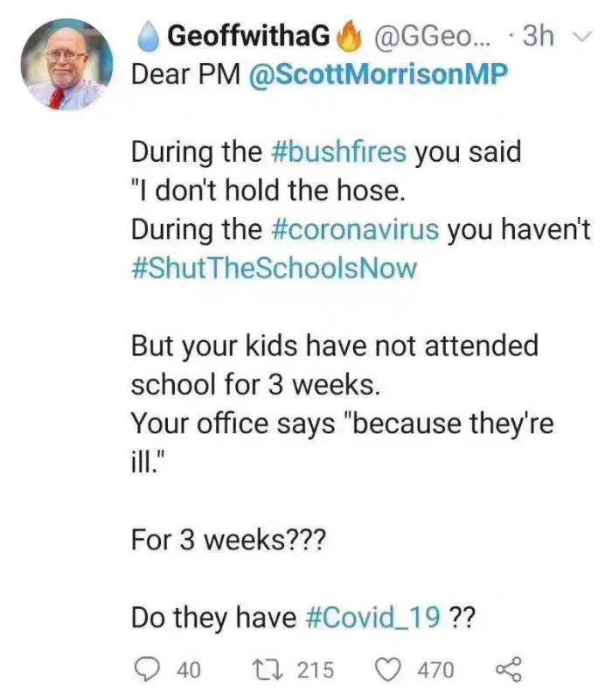Click the 40 replies count
Screen dimensions: 612x700
click(x=188, y=671)
